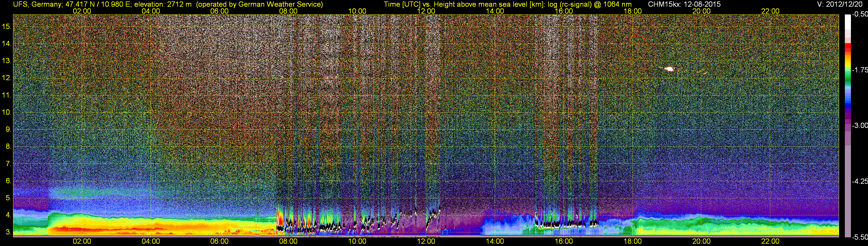The width and height of the screenshot is (868, 246).
Task: Click the height axis label '9.'
Action: coord(8,129)
